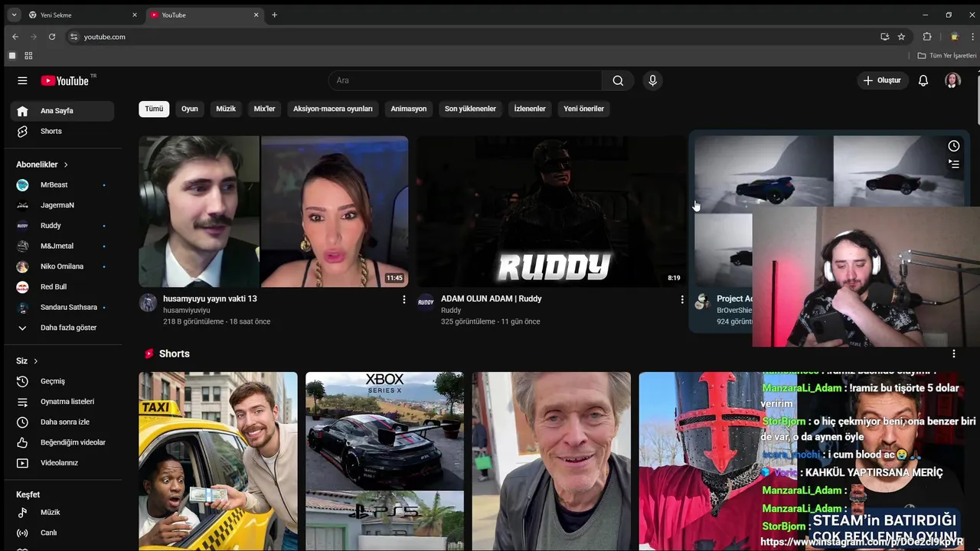Open Tüm Yer İşaretleri bookmarks folder

947,56
